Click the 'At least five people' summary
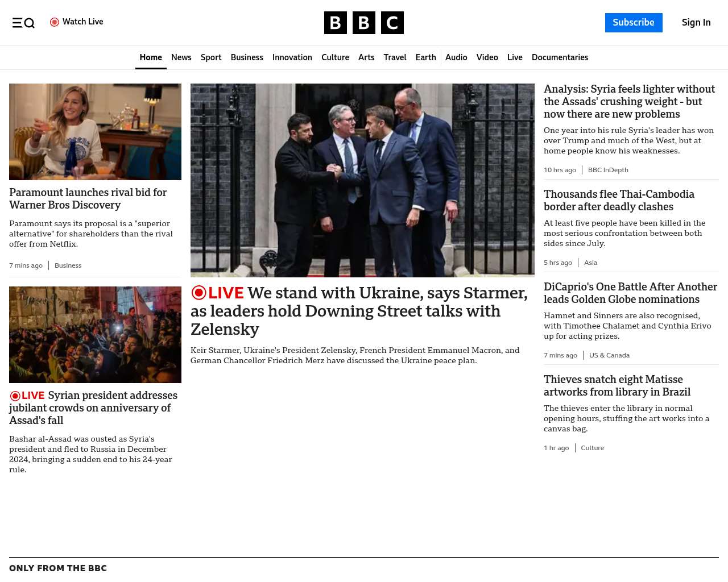The image size is (728, 582). pyautogui.click(x=624, y=233)
